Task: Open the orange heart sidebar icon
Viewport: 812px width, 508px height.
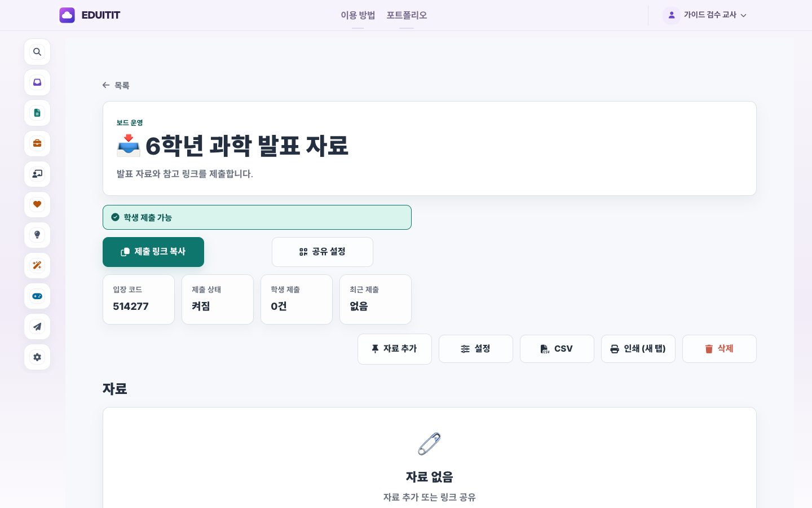Action: click(x=37, y=204)
